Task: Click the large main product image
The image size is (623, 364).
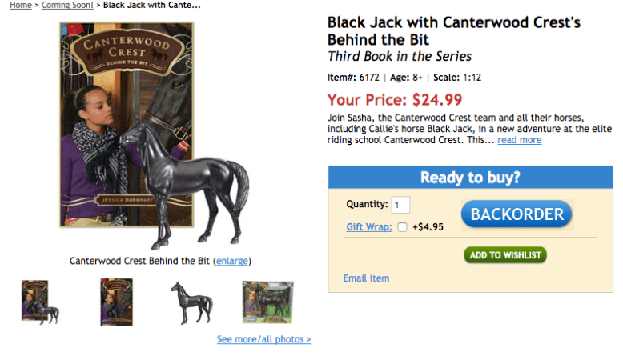Action: click(152, 134)
